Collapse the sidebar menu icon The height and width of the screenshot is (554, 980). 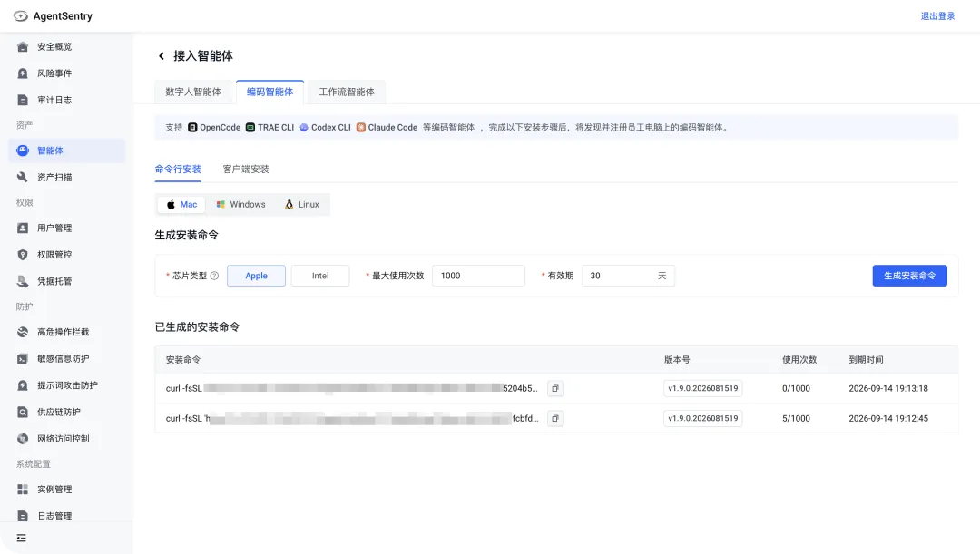tap(21, 538)
